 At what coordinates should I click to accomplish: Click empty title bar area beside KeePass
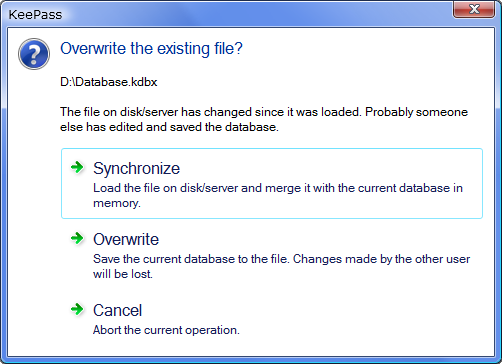pyautogui.click(x=250, y=13)
